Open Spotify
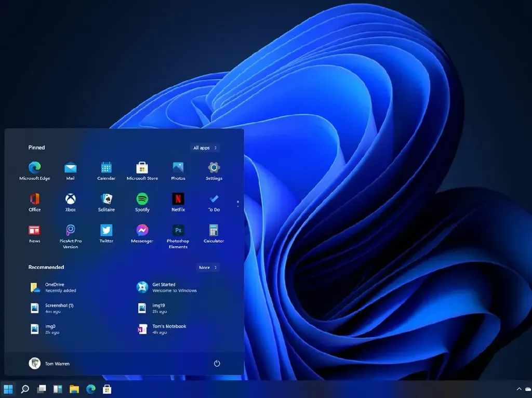Screen dimensions: 532x398 click(142, 202)
